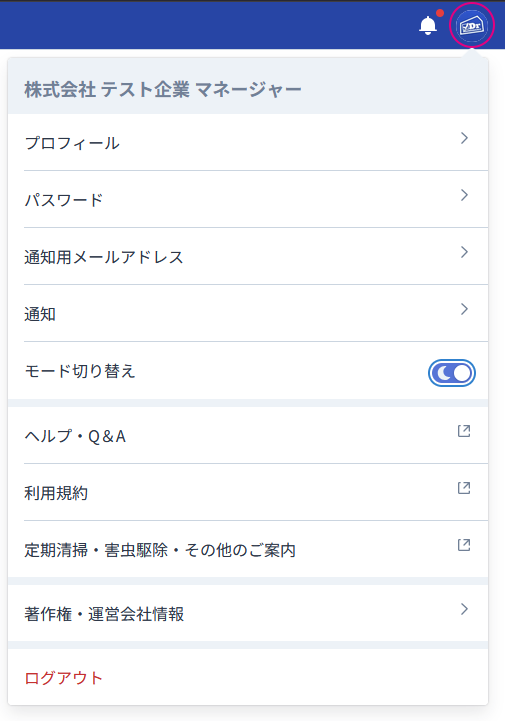Click the ログアウト link

click(63, 678)
